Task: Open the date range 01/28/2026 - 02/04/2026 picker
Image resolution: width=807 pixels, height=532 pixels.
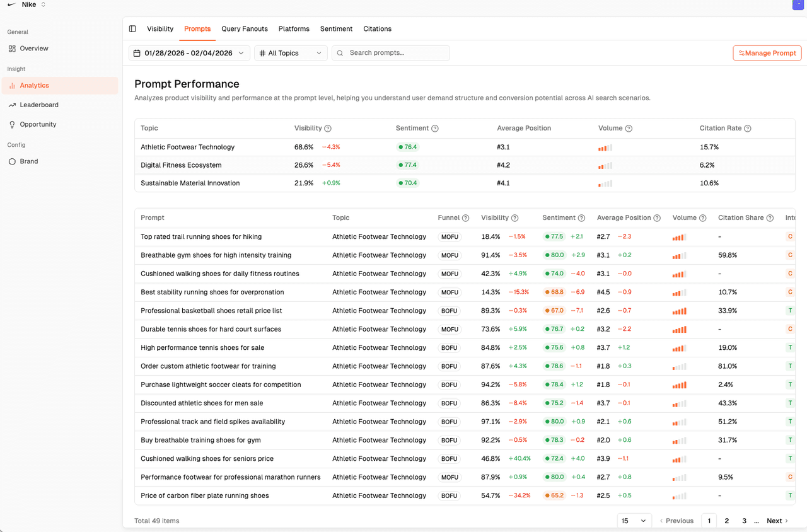Action: [x=189, y=54]
